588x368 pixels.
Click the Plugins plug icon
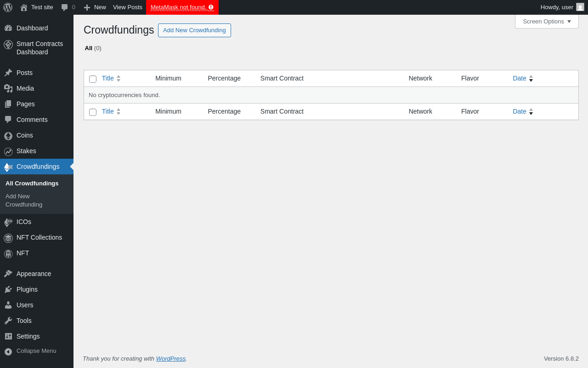8,289
